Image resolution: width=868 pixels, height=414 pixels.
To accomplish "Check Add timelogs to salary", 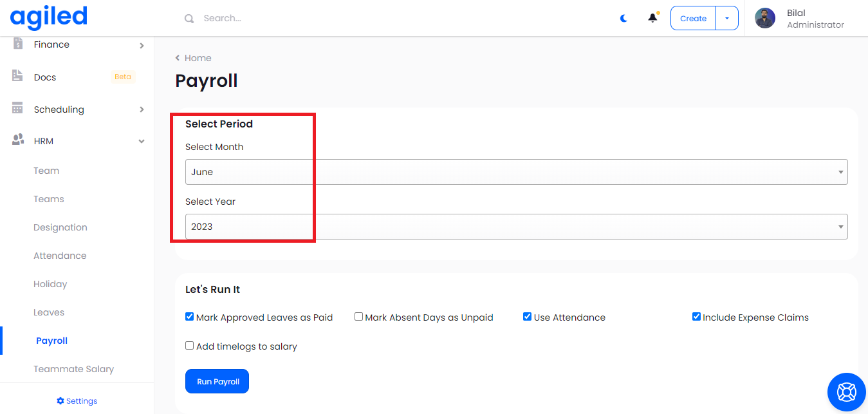I will tap(190, 346).
